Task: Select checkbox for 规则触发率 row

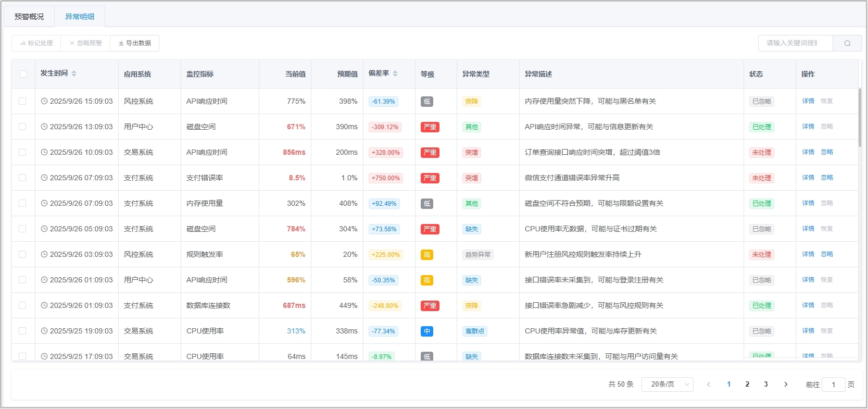Action: (x=22, y=254)
